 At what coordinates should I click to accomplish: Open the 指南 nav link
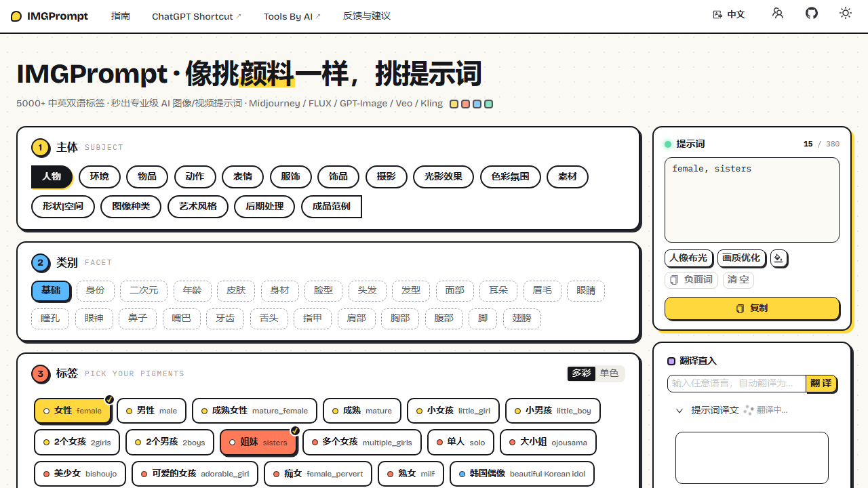point(121,16)
